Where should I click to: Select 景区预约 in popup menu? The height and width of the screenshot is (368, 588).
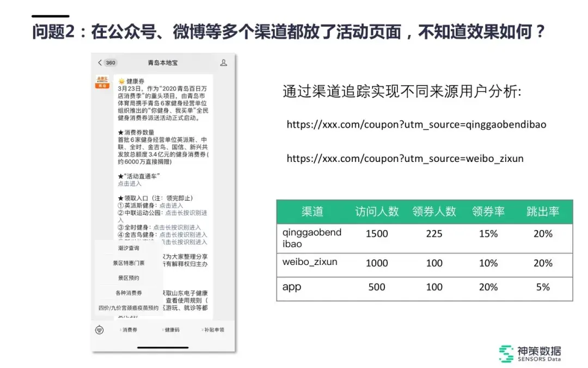click(128, 278)
